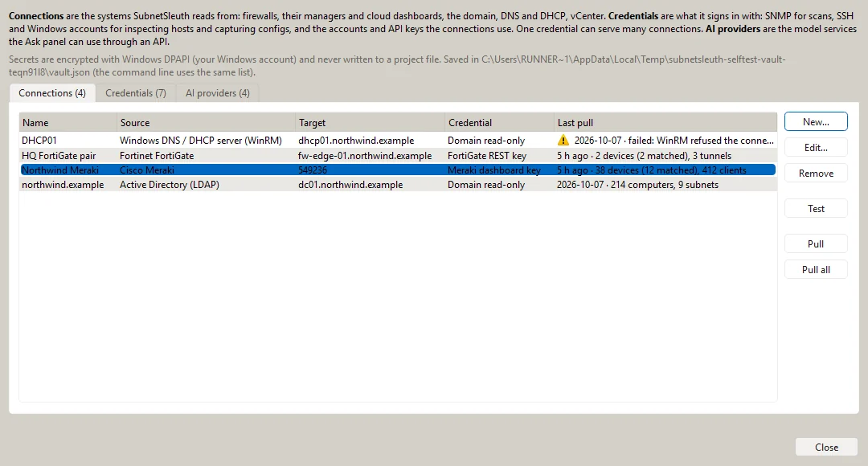Click Domain read-only credential in DHCP01 row
Viewport: 868px width, 466px height.
coord(486,141)
